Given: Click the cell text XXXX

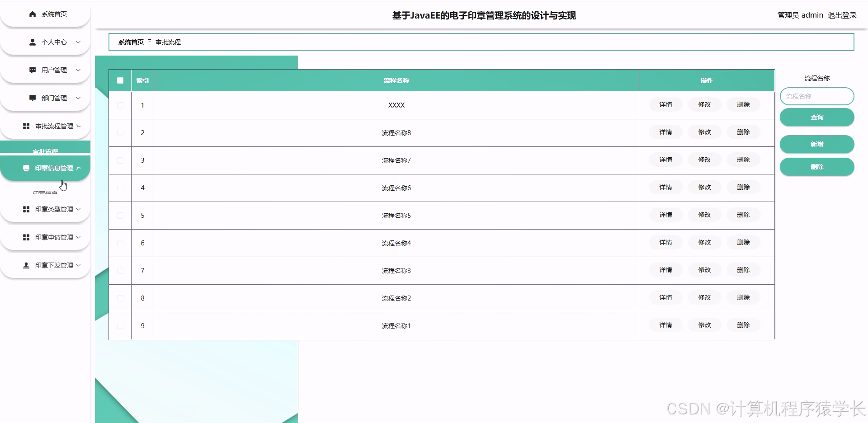Looking at the screenshot, I should tap(396, 105).
